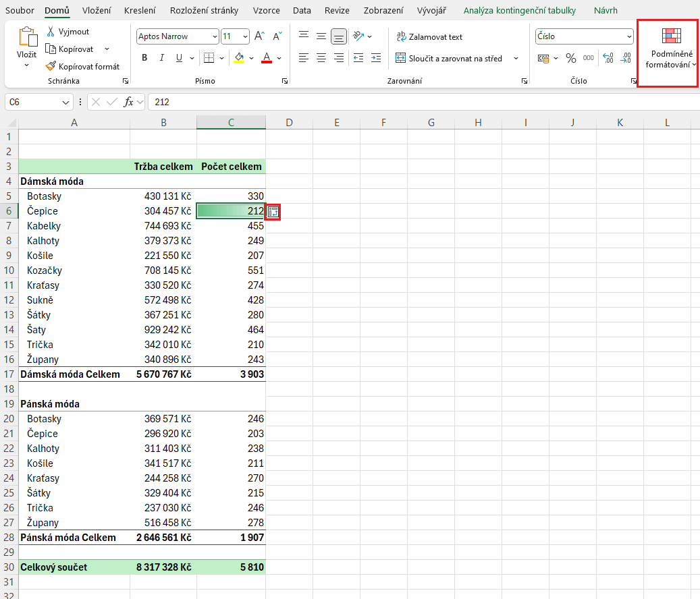Image resolution: width=700 pixels, height=599 pixels.
Task: Toggle italic formatting
Action: click(161, 58)
